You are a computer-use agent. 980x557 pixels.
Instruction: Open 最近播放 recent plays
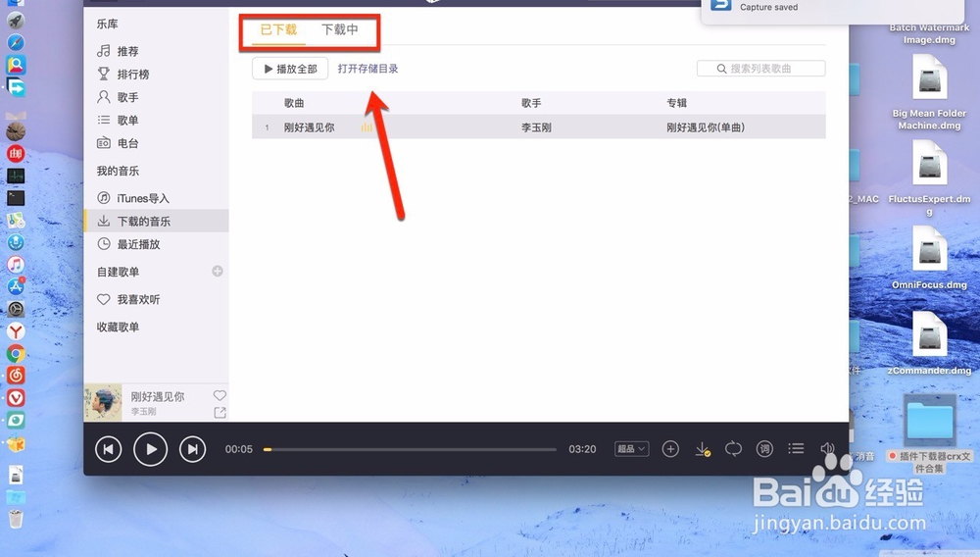click(128, 244)
